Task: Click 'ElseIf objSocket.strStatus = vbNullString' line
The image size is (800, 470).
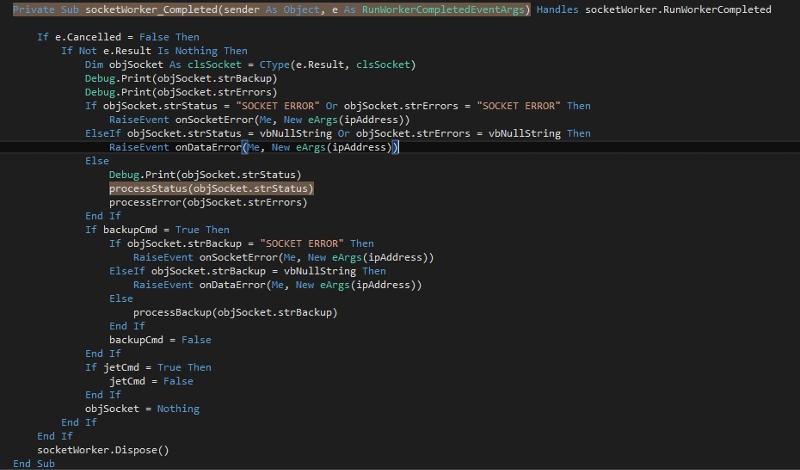Action: pyautogui.click(x=338, y=133)
